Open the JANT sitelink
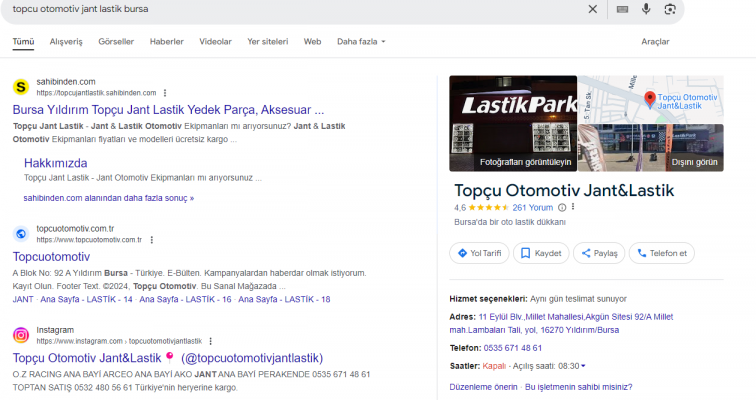The image size is (756, 400). point(23,299)
